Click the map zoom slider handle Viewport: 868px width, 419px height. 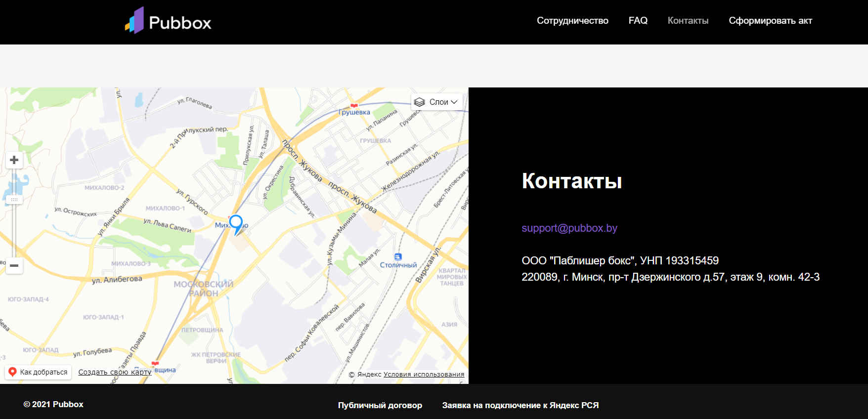point(14,200)
